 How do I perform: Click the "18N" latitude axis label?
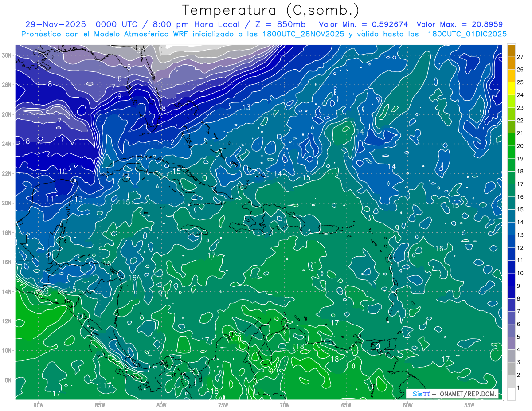[8, 232]
